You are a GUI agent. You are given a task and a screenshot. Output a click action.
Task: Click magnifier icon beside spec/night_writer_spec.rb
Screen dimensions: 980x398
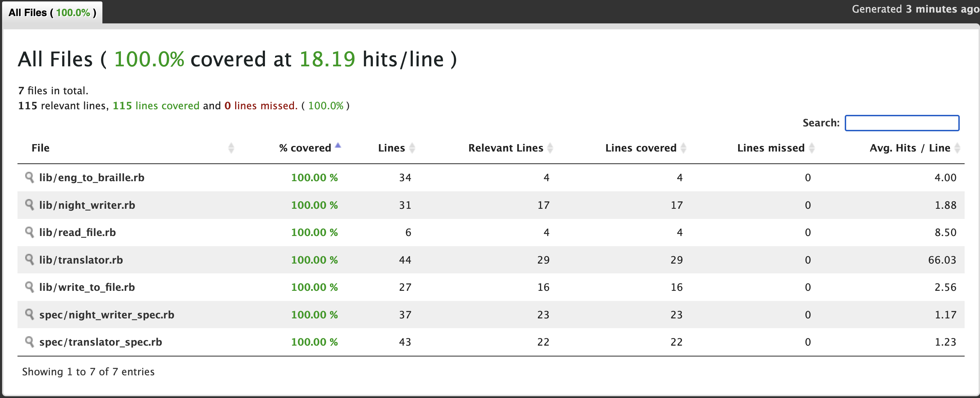pyautogui.click(x=29, y=314)
